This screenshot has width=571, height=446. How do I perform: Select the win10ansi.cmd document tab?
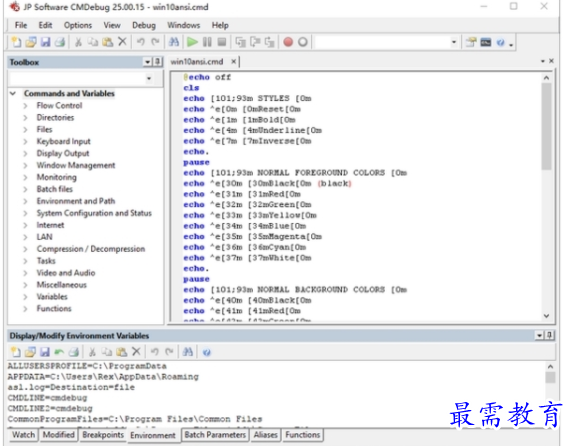click(197, 62)
